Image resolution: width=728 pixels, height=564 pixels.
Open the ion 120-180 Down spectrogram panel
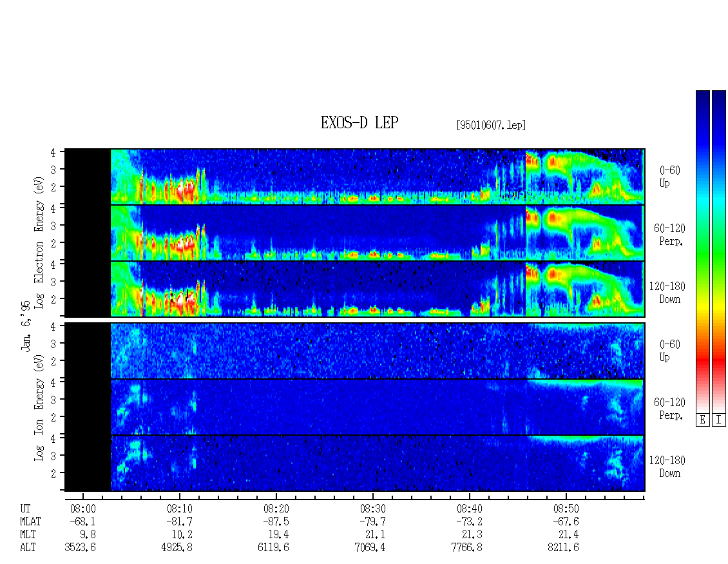tap(355, 463)
